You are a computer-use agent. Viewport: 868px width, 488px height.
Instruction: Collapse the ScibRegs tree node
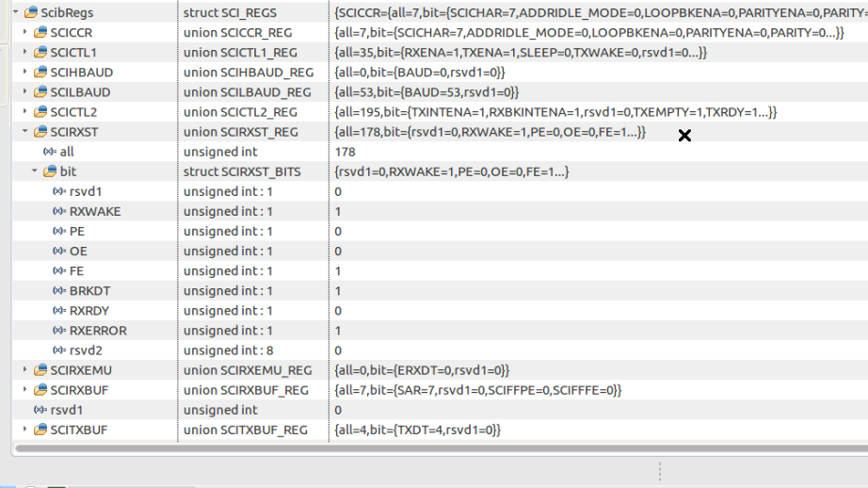coord(15,11)
